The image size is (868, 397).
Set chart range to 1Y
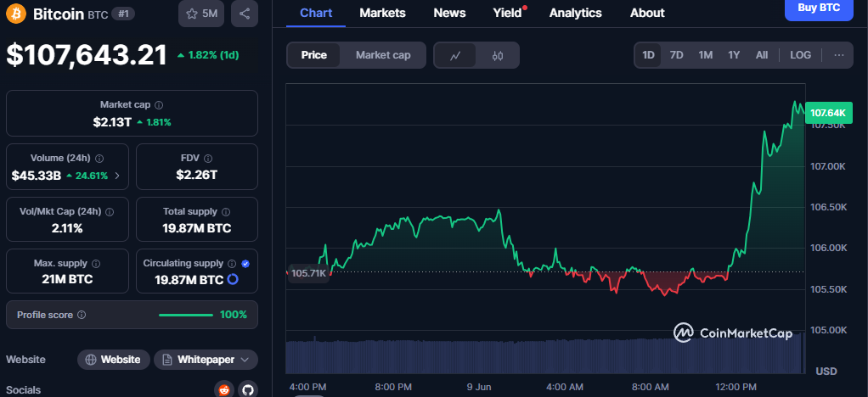[x=734, y=55]
